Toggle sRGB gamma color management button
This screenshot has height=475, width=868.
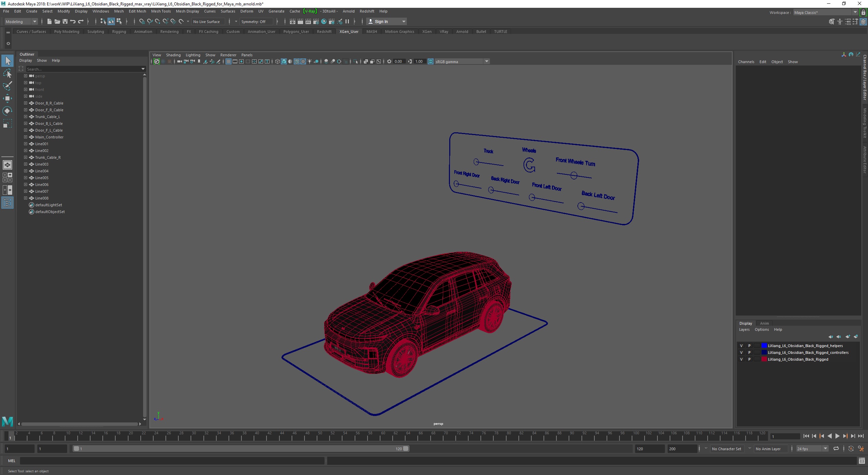430,61
